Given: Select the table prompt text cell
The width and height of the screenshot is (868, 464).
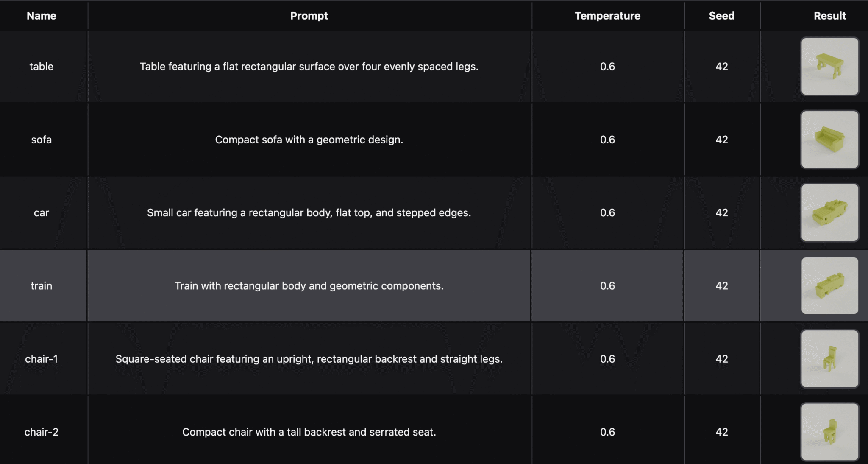Looking at the screenshot, I should tap(309, 67).
